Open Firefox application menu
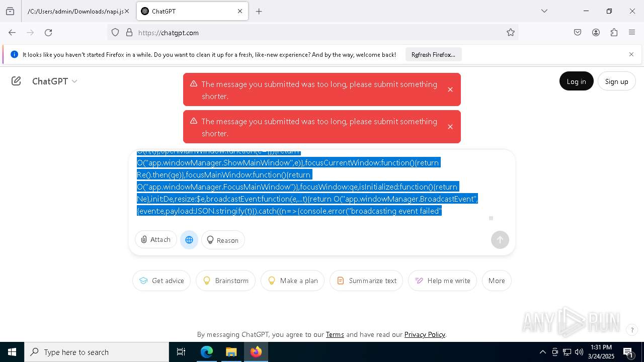This screenshot has width=644, height=362. tap(632, 33)
